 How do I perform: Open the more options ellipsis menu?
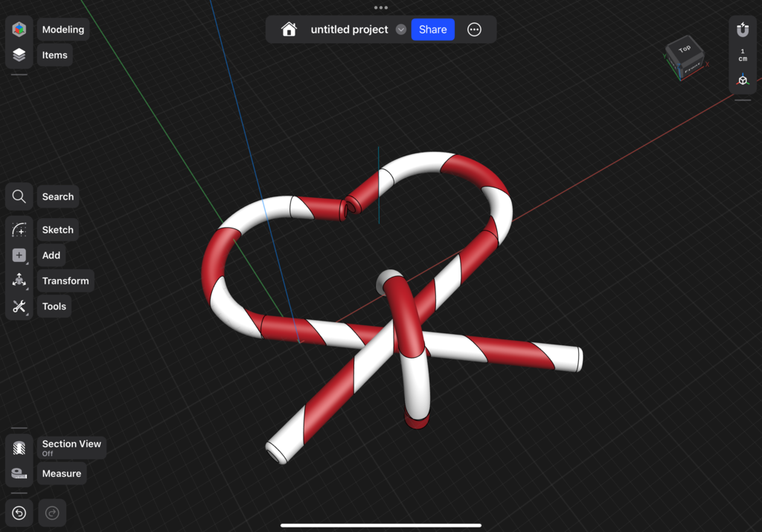(x=474, y=30)
